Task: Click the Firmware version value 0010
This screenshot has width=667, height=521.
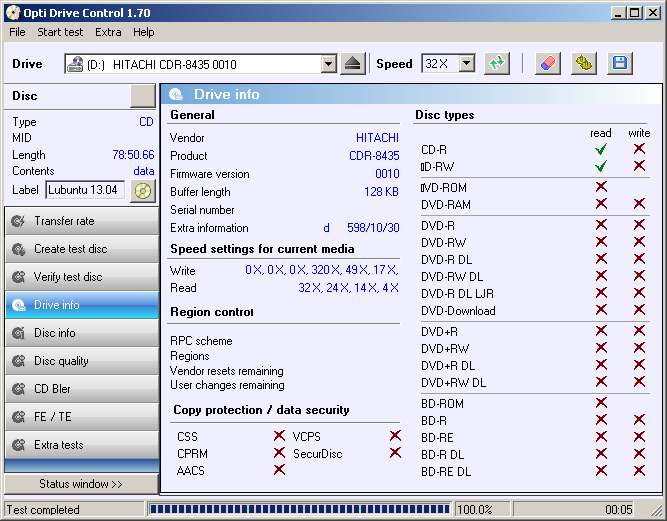Action: click(x=387, y=174)
